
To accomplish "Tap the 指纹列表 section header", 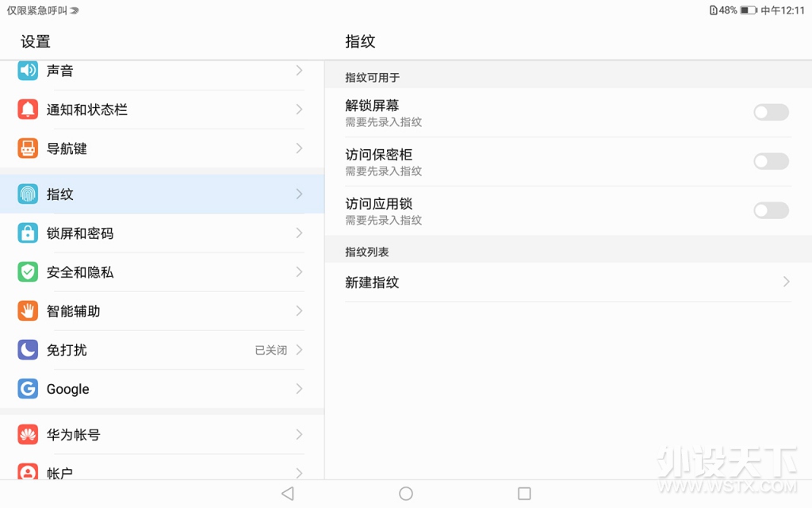I will 367,252.
